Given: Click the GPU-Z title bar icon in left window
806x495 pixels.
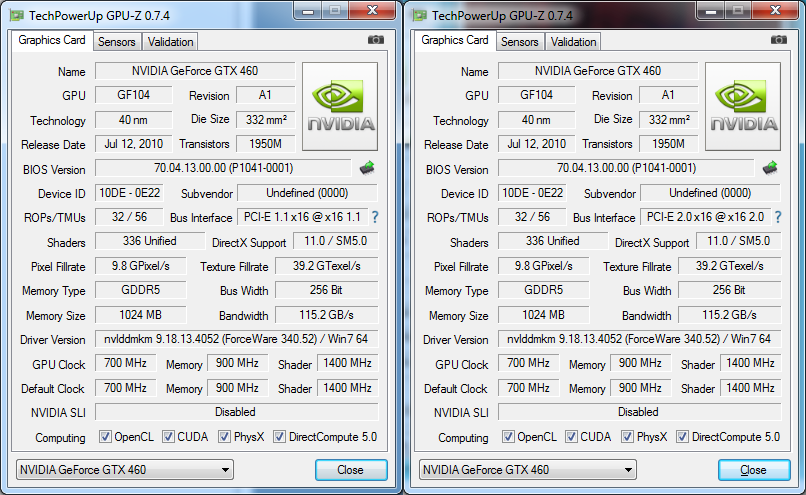Looking at the screenshot, I should pyautogui.click(x=17, y=15).
